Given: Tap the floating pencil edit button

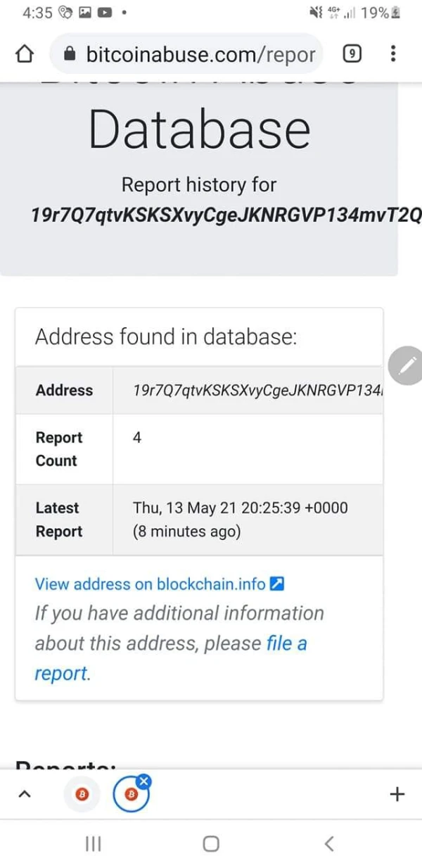Looking at the screenshot, I should [406, 365].
